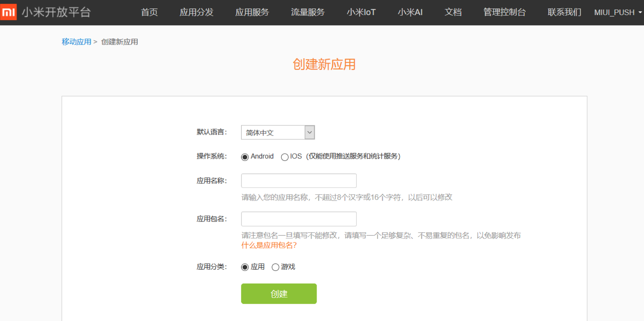
Task: Click the IOS push-service note in parentheses
Action: tap(353, 156)
